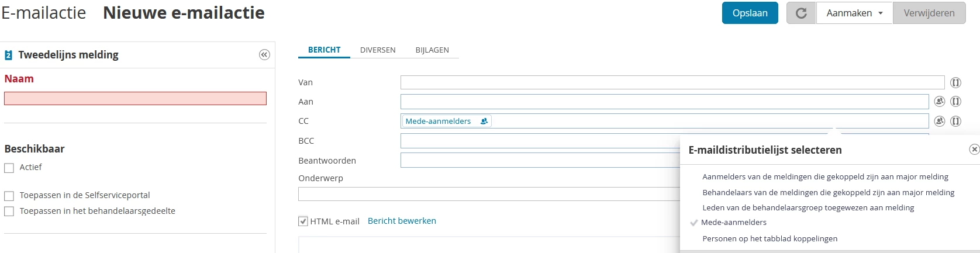Click the field placeholder icon beside Aan

955,102
